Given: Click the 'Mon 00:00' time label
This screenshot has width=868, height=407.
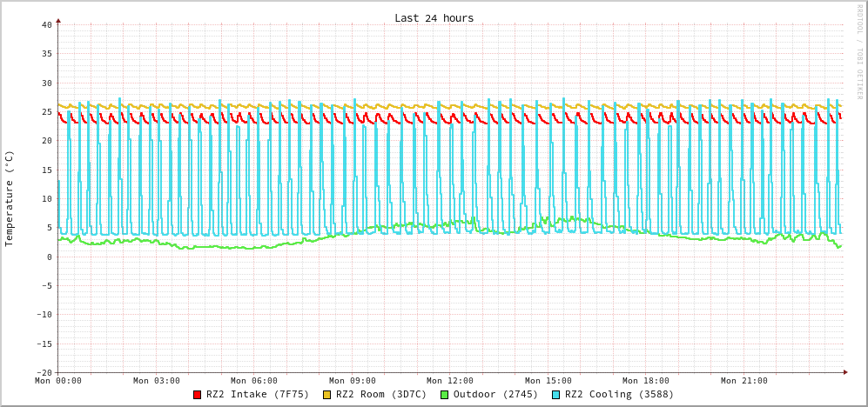Looking at the screenshot, I should [x=58, y=380].
